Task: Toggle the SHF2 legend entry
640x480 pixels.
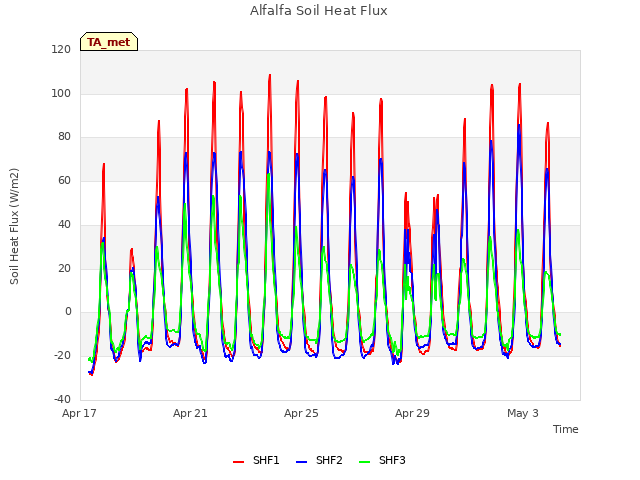Action: point(319,460)
